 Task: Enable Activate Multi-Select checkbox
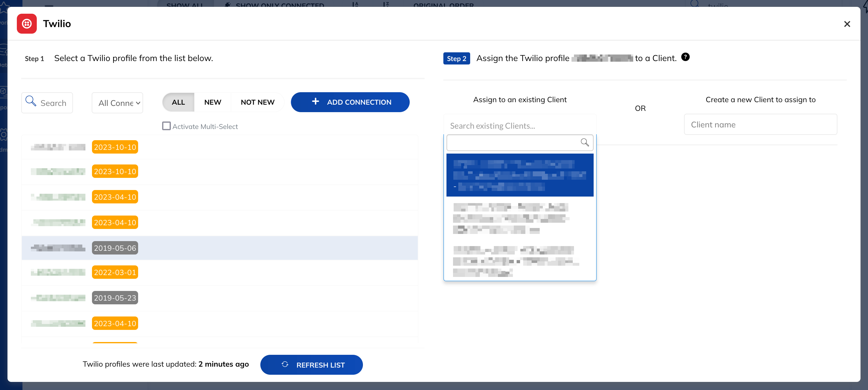tap(166, 126)
